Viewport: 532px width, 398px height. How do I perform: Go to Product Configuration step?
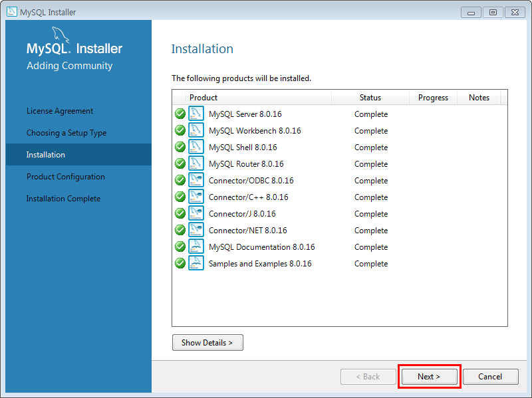(66, 177)
